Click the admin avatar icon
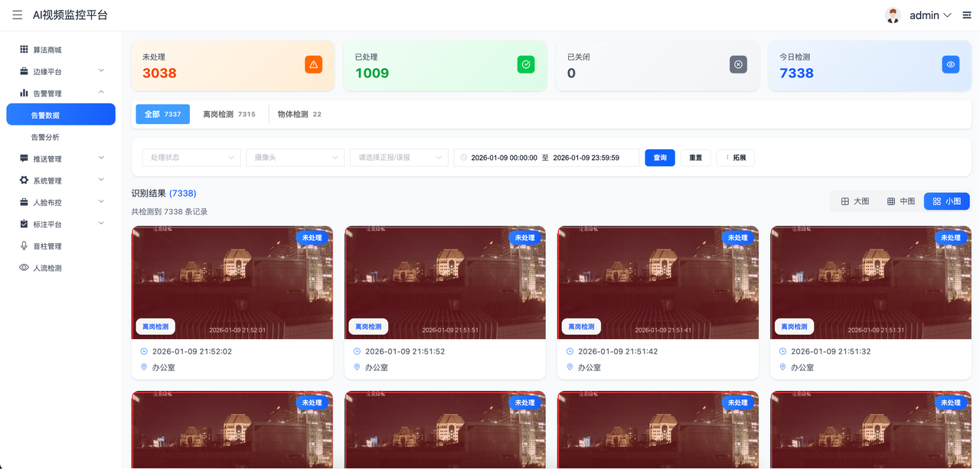 (x=893, y=15)
